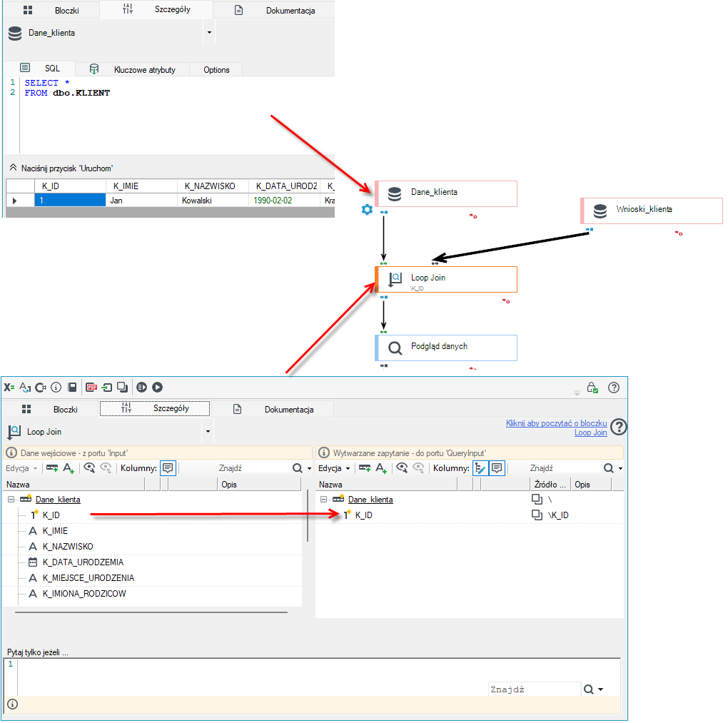
Task: Open the PDF export toolbar icon
Action: click(x=92, y=388)
